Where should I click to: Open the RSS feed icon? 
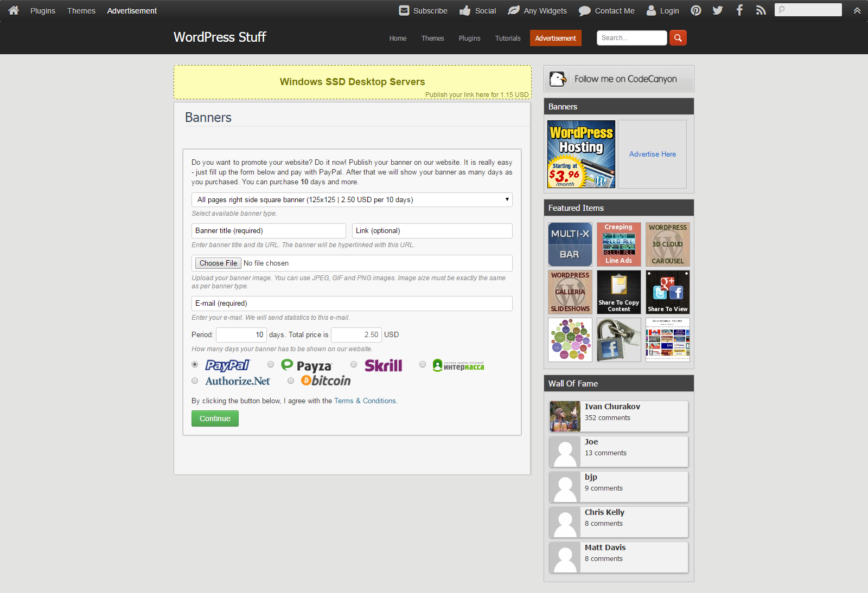[761, 10]
